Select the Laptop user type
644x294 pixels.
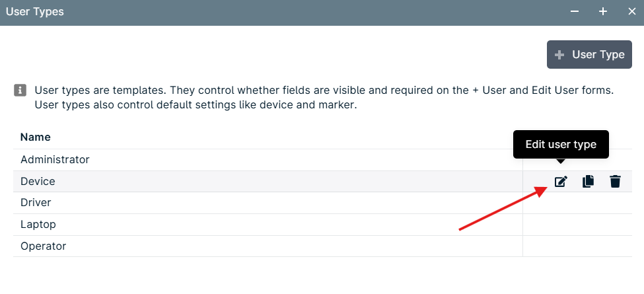tap(268, 225)
